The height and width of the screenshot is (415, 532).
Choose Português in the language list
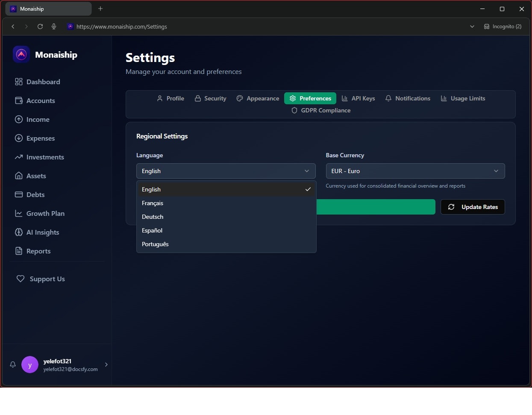226,244
